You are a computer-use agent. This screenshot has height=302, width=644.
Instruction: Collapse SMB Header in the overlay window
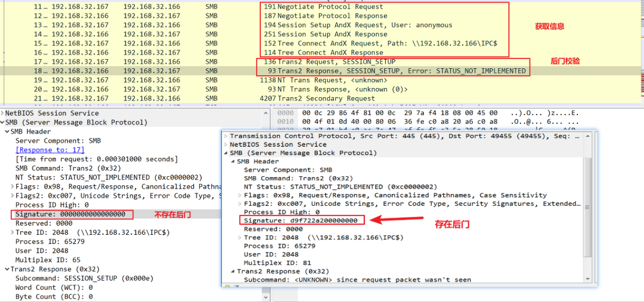pyautogui.click(x=233, y=161)
